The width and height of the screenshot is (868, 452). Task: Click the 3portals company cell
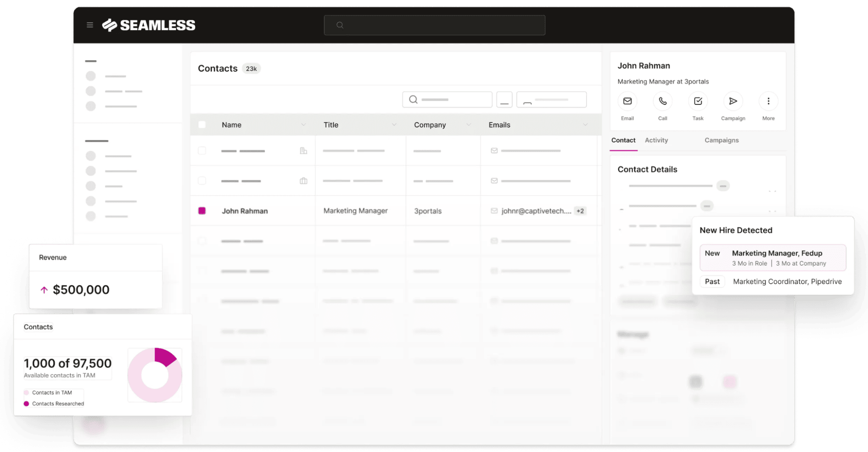pos(428,211)
